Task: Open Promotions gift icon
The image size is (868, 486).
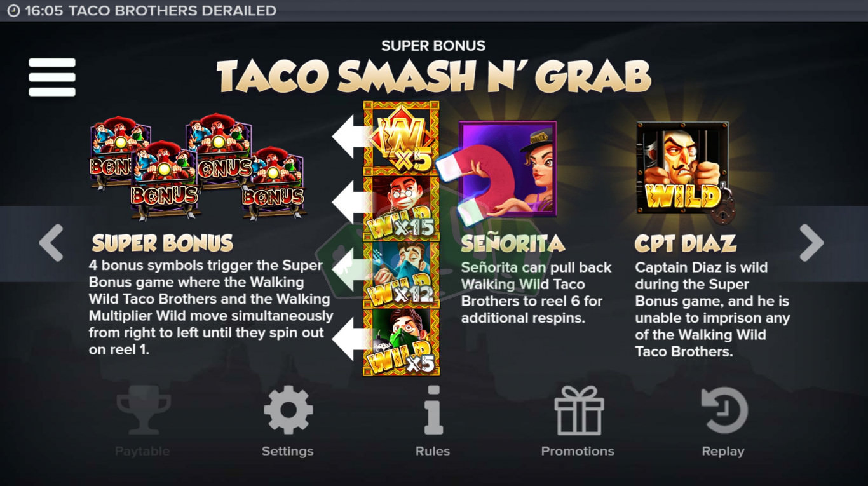Action: 578,410
